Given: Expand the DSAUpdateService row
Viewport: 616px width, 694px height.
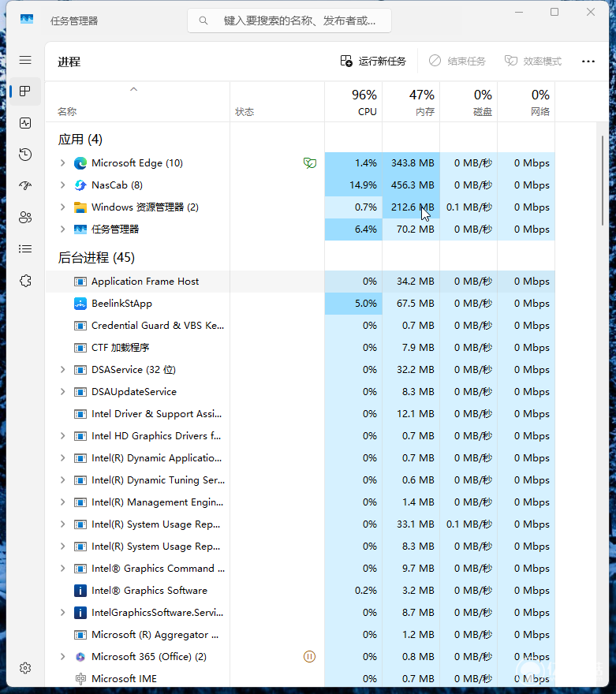Looking at the screenshot, I should point(63,392).
